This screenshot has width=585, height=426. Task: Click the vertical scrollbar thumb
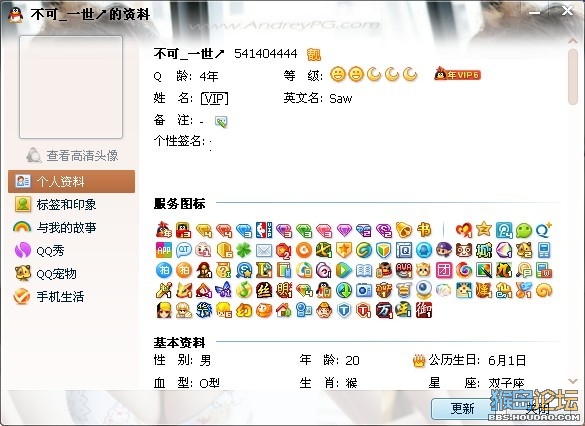coord(573,77)
